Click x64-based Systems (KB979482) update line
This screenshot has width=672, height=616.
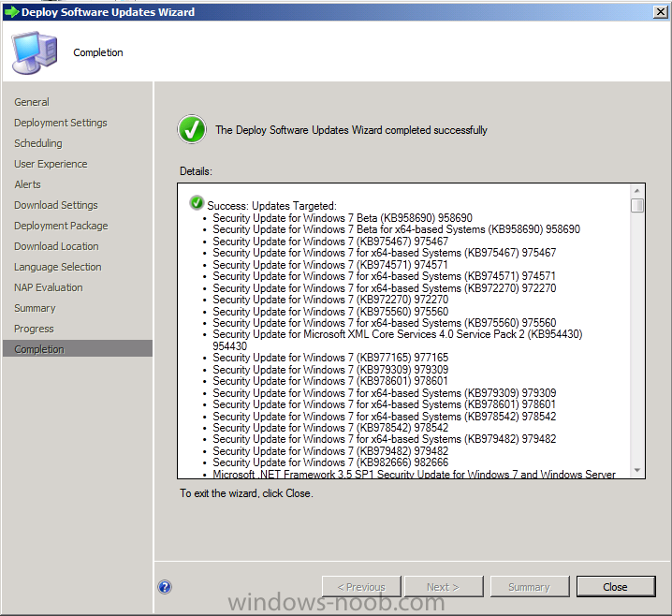[x=385, y=439]
